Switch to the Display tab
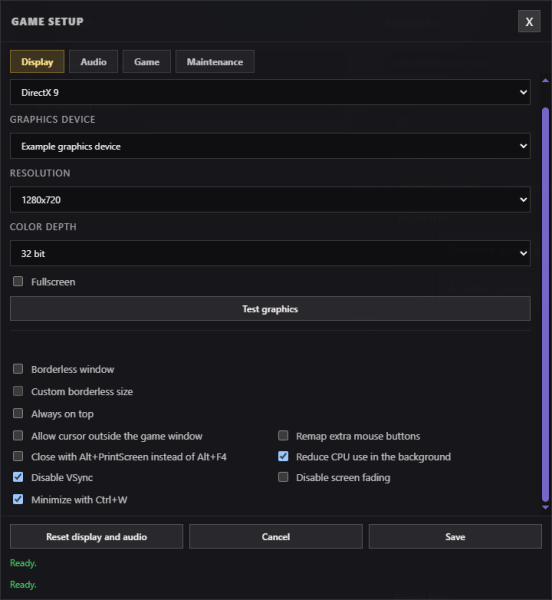552x600 pixels. [37, 62]
